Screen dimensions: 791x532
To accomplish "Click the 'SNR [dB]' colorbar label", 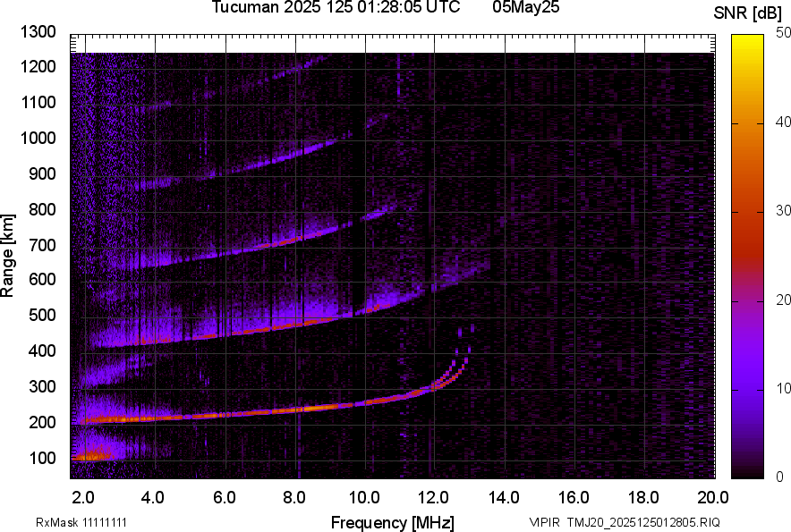I will coord(748,13).
